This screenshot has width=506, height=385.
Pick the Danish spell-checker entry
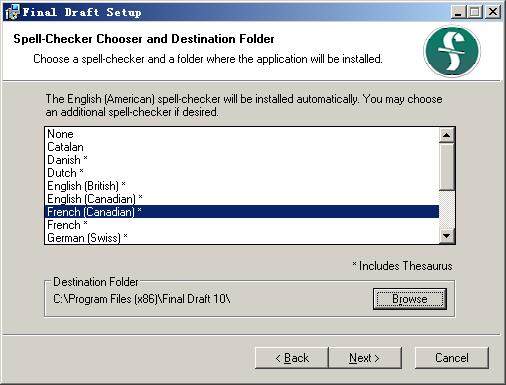(x=242, y=160)
